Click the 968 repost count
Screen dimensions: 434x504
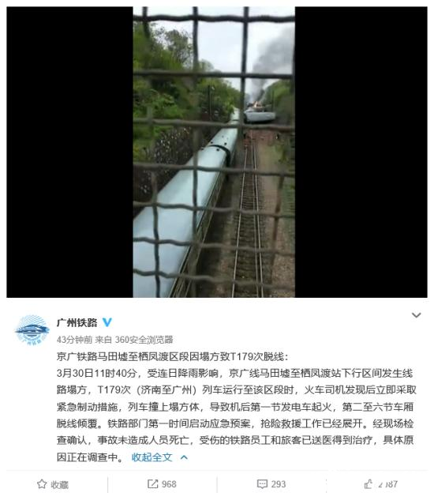(169, 484)
